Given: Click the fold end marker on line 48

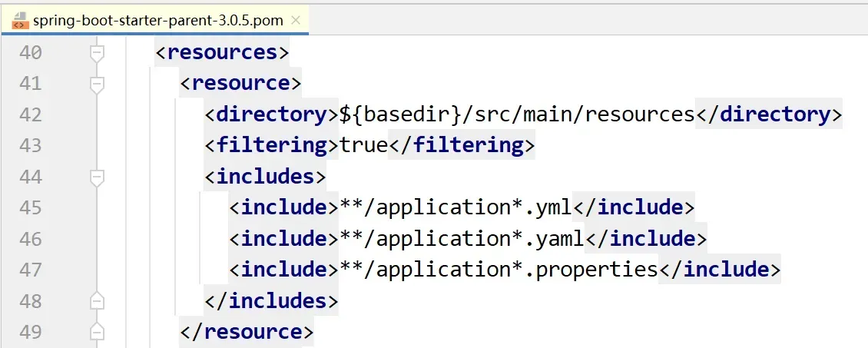Looking at the screenshot, I should [x=97, y=301].
